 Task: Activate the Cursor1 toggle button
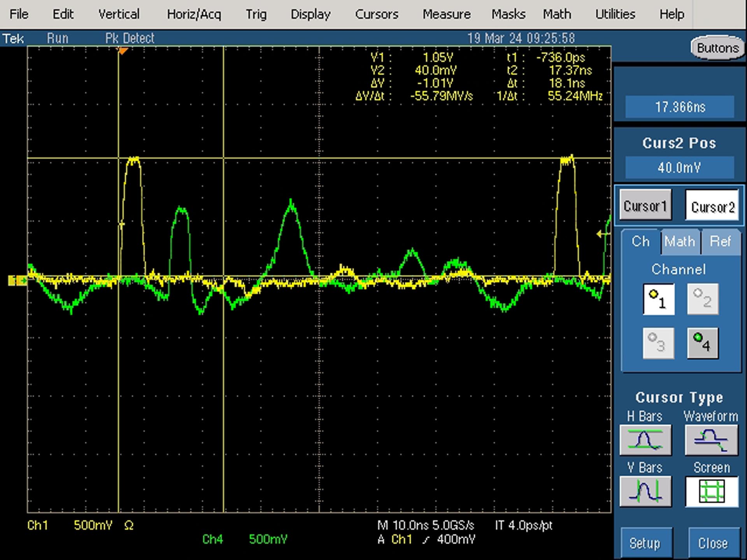645,205
